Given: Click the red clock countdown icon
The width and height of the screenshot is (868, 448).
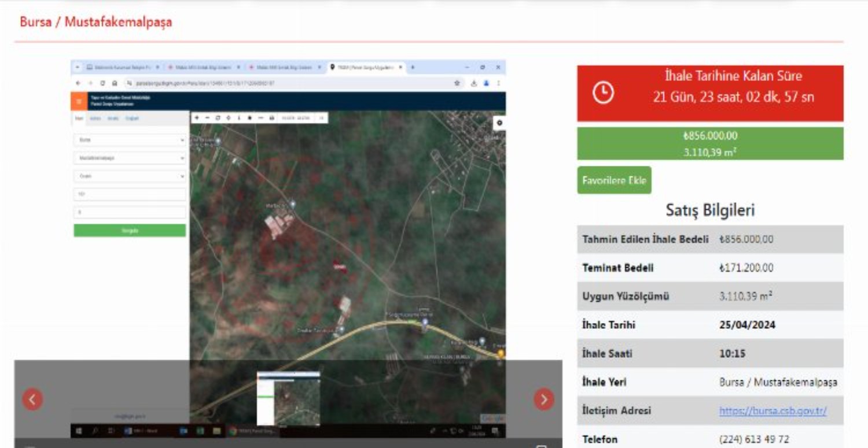Looking at the screenshot, I should tap(603, 93).
